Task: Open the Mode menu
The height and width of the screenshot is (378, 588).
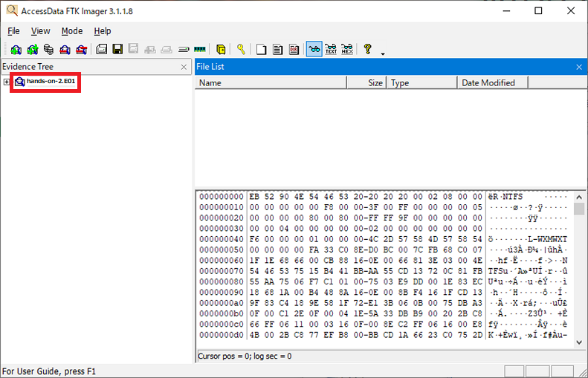Action: coord(72,31)
